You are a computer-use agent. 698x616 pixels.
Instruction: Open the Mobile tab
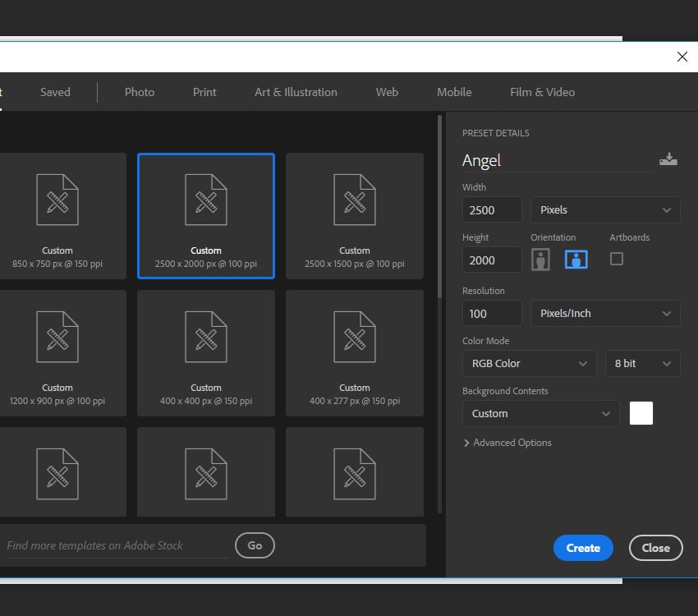click(x=454, y=92)
